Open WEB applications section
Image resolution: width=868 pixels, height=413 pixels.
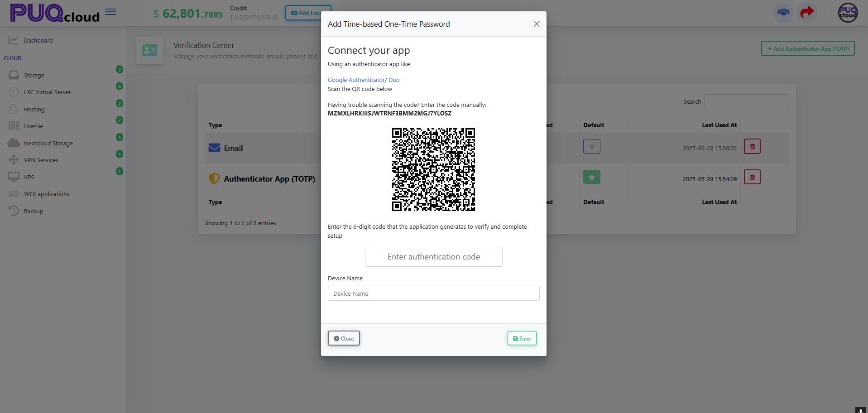tap(47, 194)
